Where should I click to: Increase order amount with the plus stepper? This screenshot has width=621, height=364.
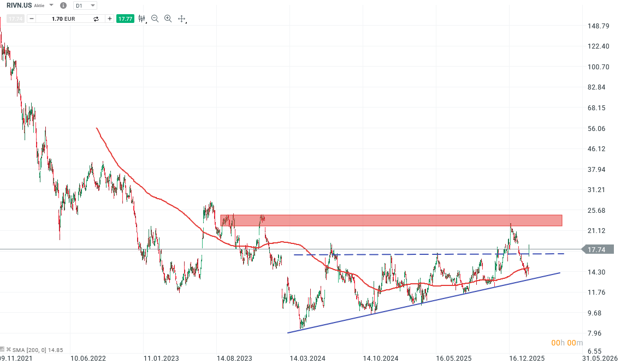coord(109,18)
